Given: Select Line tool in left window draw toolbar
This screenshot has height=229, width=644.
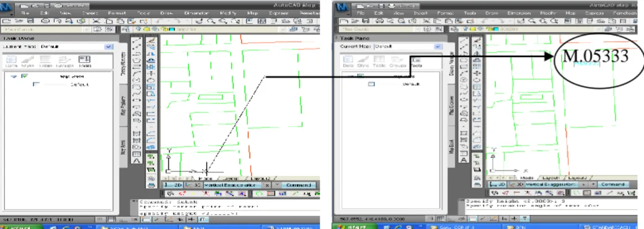Looking at the screenshot, I should pos(138,40).
